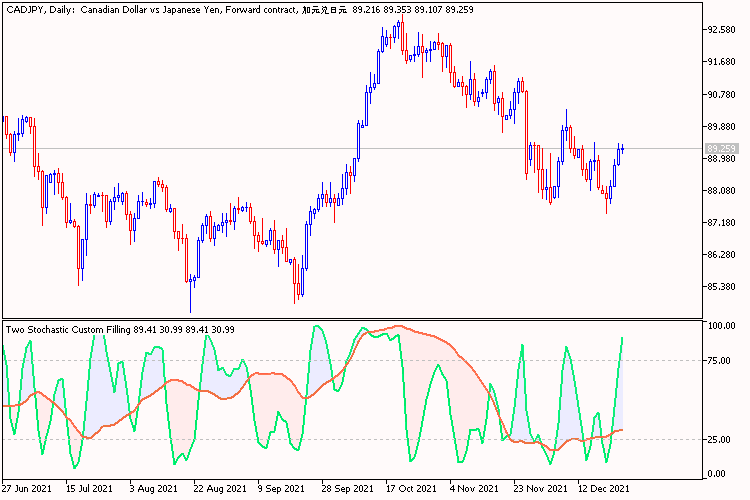Viewport: 750px width, 500px height.
Task: Click the 92.580 price axis label
Action: 721,30
